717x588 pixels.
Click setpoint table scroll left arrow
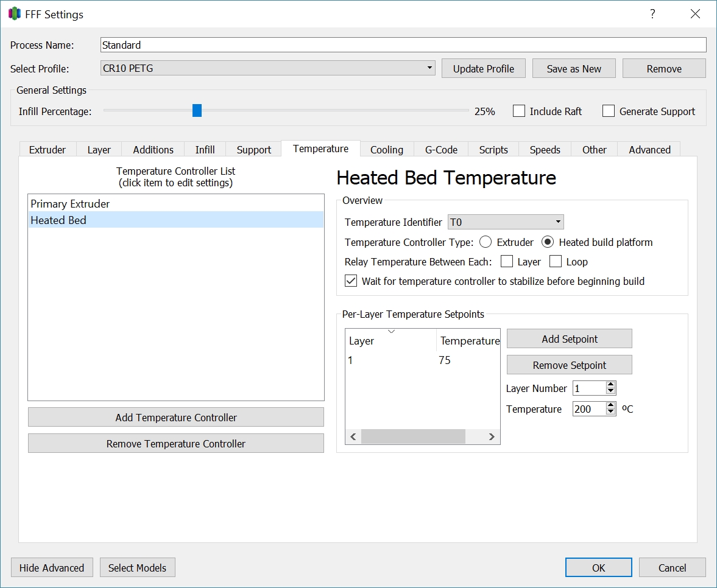353,436
